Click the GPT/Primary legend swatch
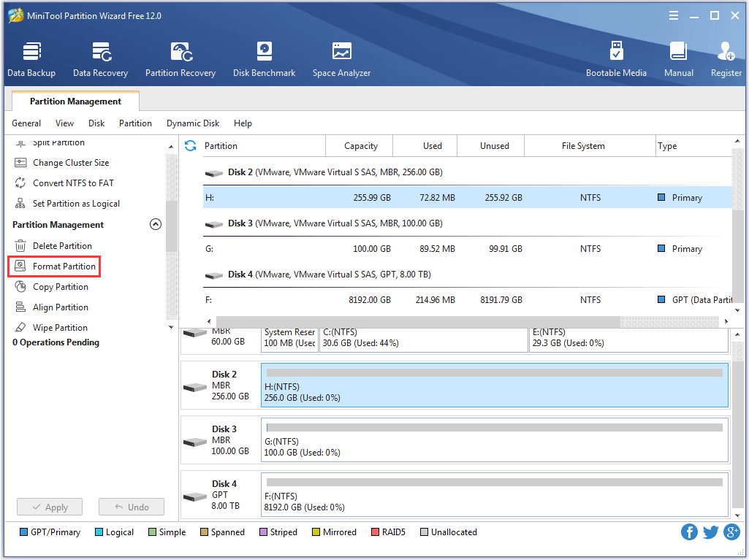749x560 pixels. point(23,532)
